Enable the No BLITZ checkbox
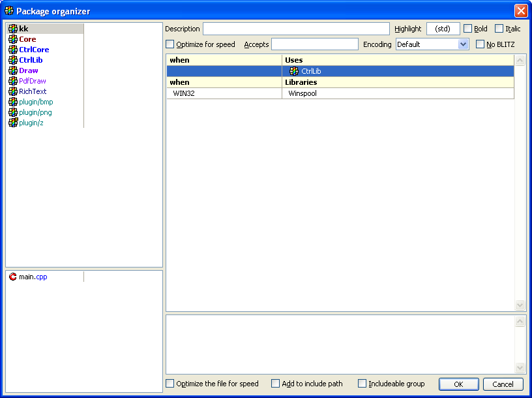 coord(480,44)
